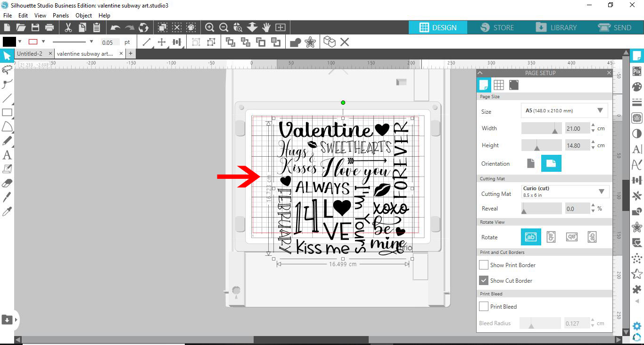
Task: Select the Line drawing tool
Action: pyautogui.click(x=7, y=98)
